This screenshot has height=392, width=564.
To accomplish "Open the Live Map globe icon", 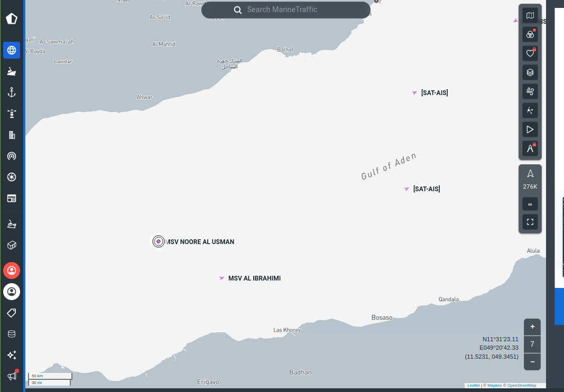I will [x=12, y=50].
